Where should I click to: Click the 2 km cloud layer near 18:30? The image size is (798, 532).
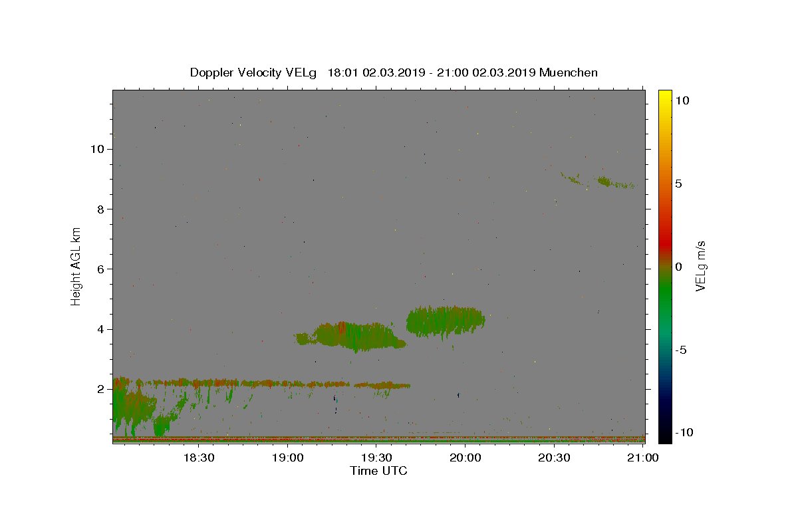pyautogui.click(x=199, y=383)
